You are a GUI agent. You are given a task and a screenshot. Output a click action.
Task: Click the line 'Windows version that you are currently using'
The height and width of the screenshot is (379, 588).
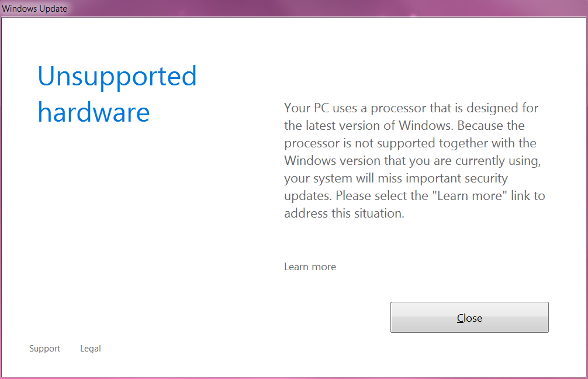coord(413,161)
